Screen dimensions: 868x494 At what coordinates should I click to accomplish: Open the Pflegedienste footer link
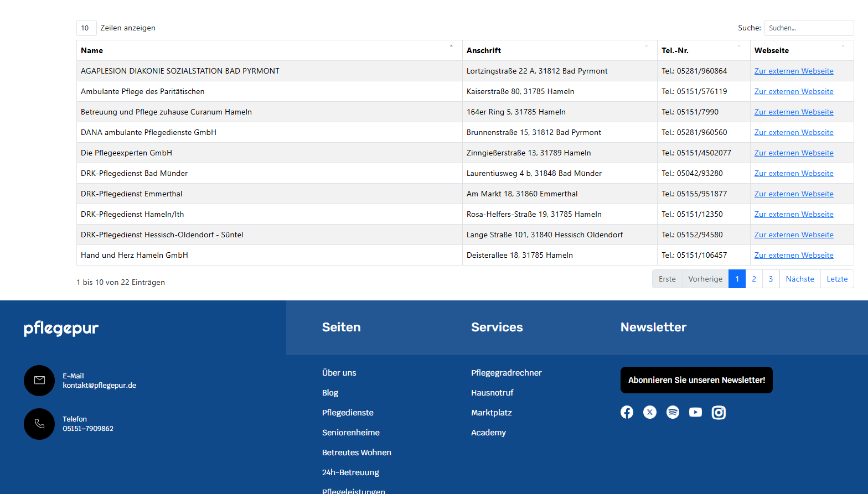[348, 413]
